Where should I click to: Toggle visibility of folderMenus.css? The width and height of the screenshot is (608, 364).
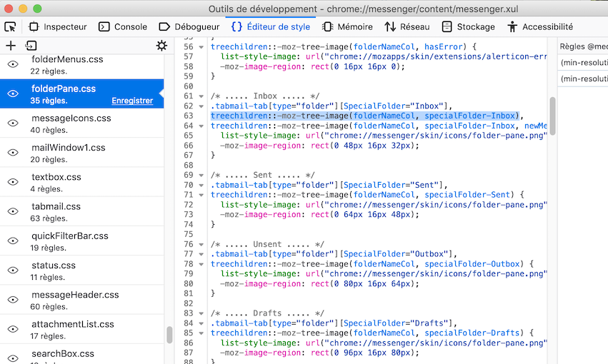pos(13,64)
